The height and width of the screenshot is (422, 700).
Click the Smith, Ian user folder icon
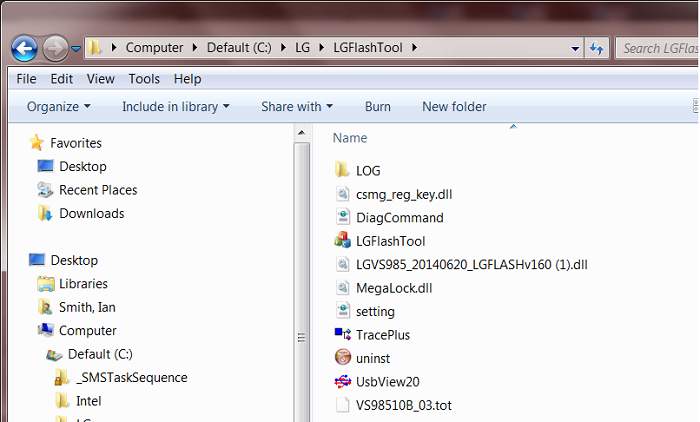[x=45, y=307]
